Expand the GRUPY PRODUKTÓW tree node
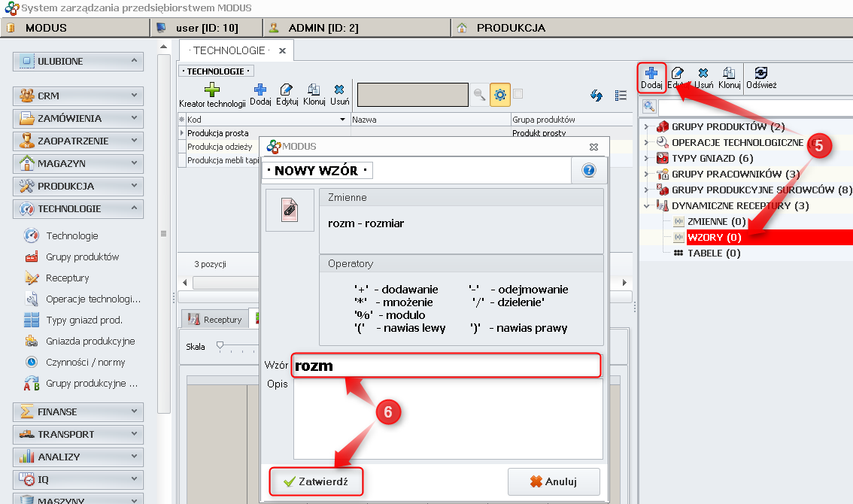Image resolution: width=853 pixels, height=504 pixels. 646,126
